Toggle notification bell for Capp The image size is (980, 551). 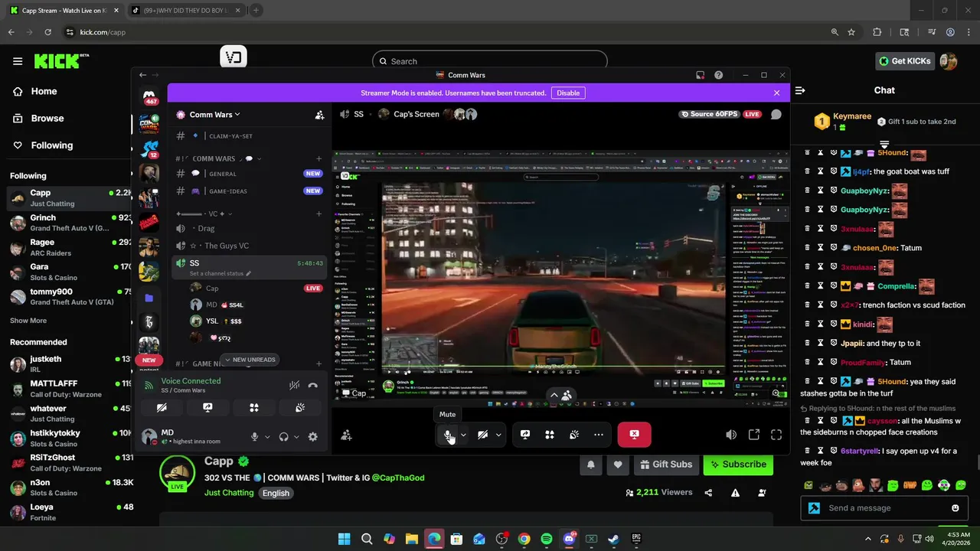[590, 465]
